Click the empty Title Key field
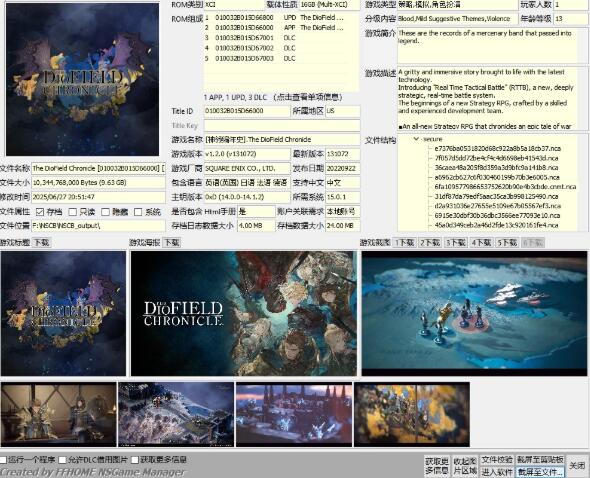Screen dimensions: 590x478 click(282, 125)
